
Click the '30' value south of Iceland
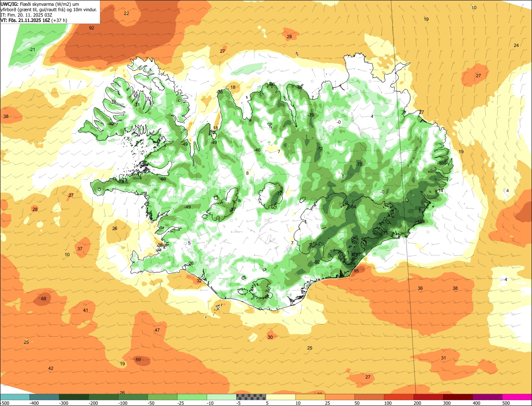(x=270, y=337)
